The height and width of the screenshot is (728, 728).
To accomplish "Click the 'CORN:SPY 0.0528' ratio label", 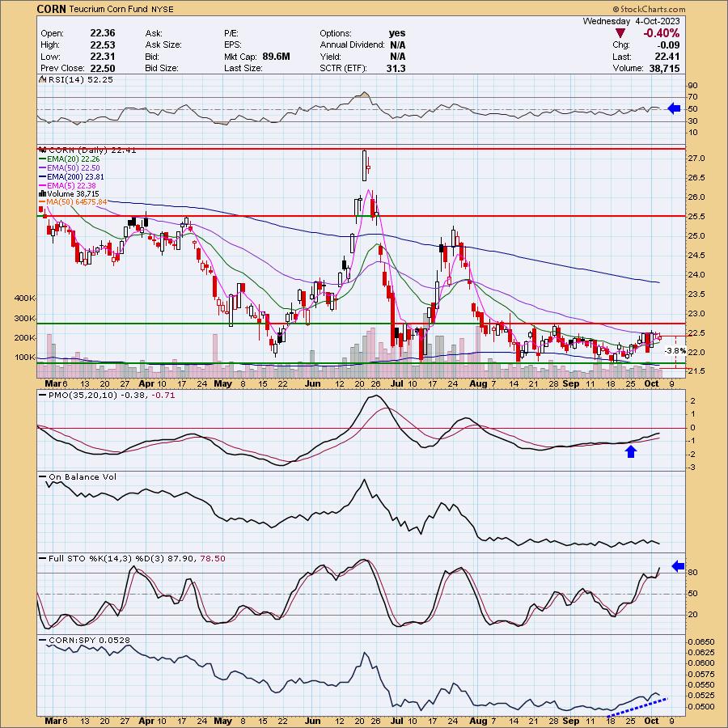I will point(89,641).
